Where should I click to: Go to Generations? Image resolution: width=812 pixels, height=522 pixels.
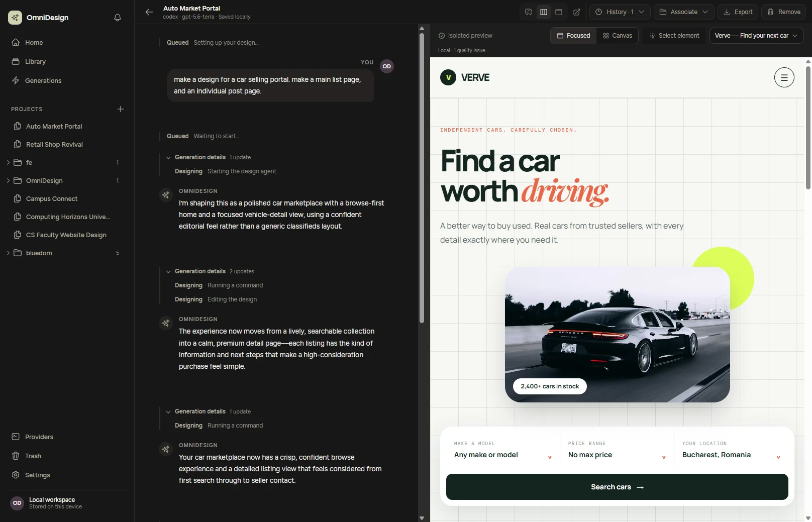point(67,81)
